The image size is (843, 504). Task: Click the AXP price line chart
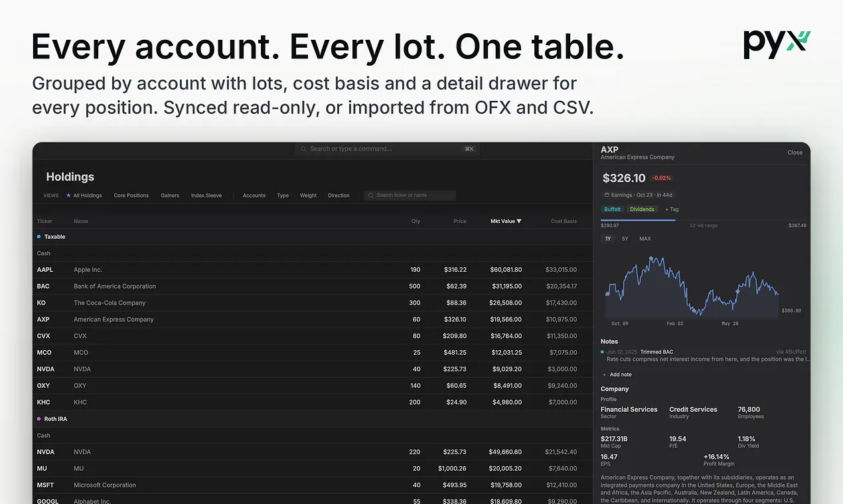691,285
